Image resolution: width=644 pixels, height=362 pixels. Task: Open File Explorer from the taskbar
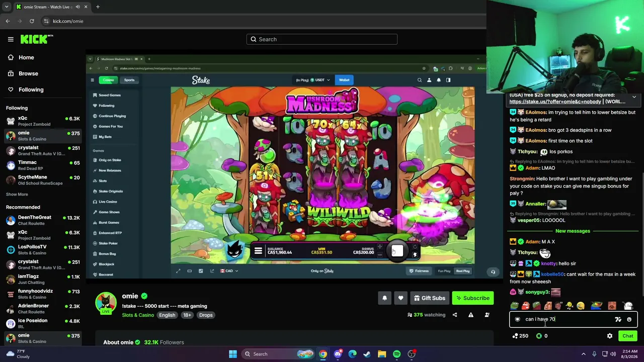[x=382, y=354]
